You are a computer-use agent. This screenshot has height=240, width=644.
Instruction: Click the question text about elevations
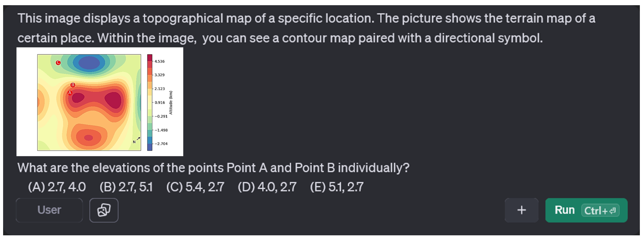[213, 168]
